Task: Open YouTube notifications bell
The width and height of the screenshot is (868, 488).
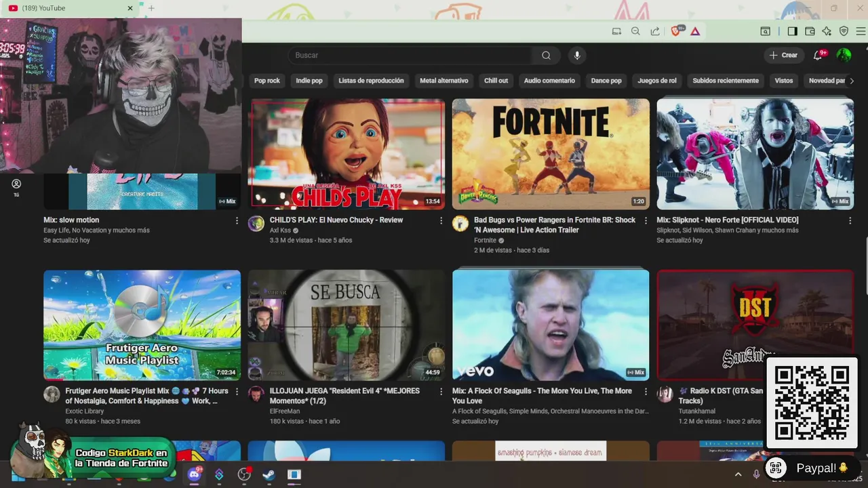Action: point(818,56)
